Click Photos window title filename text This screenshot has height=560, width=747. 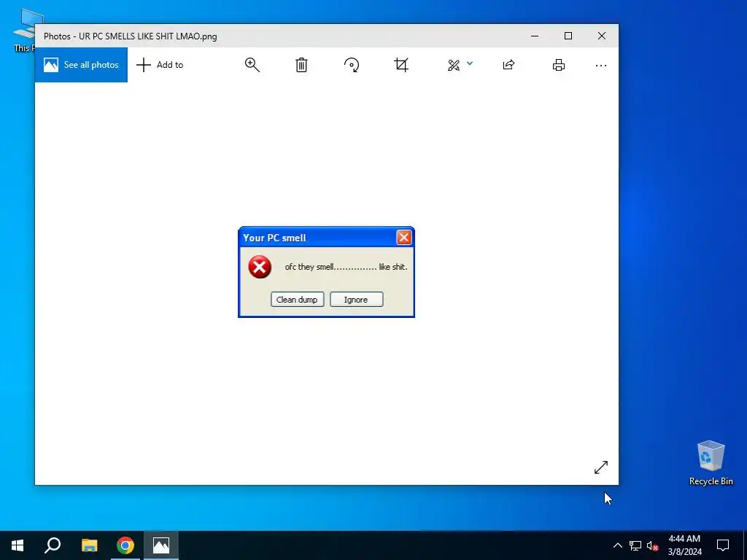click(147, 36)
